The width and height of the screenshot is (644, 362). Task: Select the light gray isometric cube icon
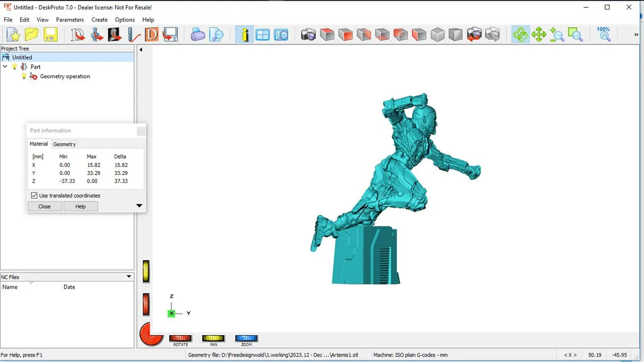click(438, 35)
